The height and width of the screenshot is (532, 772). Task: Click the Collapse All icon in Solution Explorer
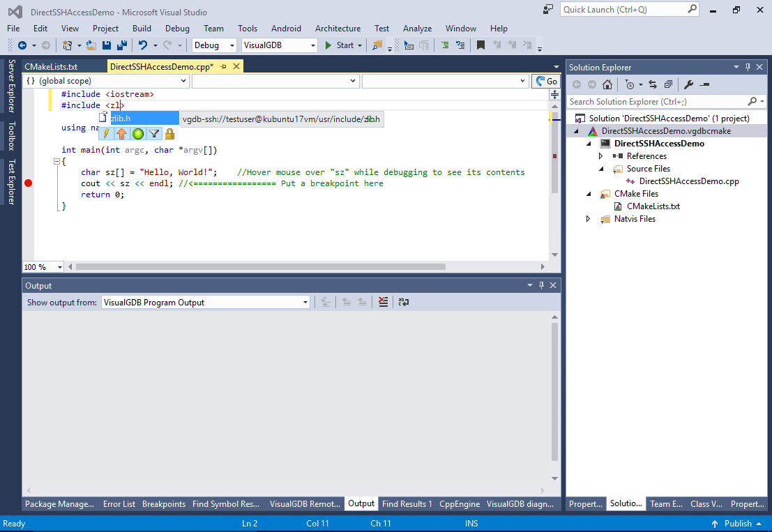pos(668,84)
